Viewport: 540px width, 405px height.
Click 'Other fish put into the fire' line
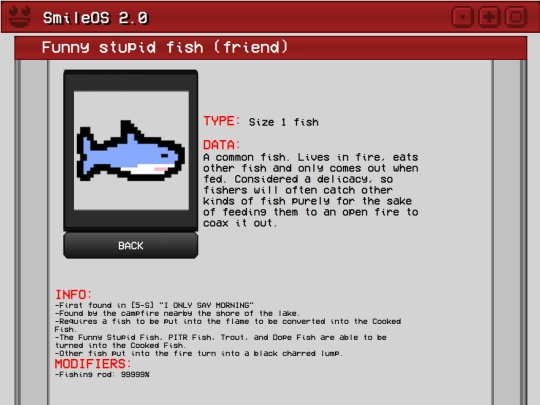(199, 354)
